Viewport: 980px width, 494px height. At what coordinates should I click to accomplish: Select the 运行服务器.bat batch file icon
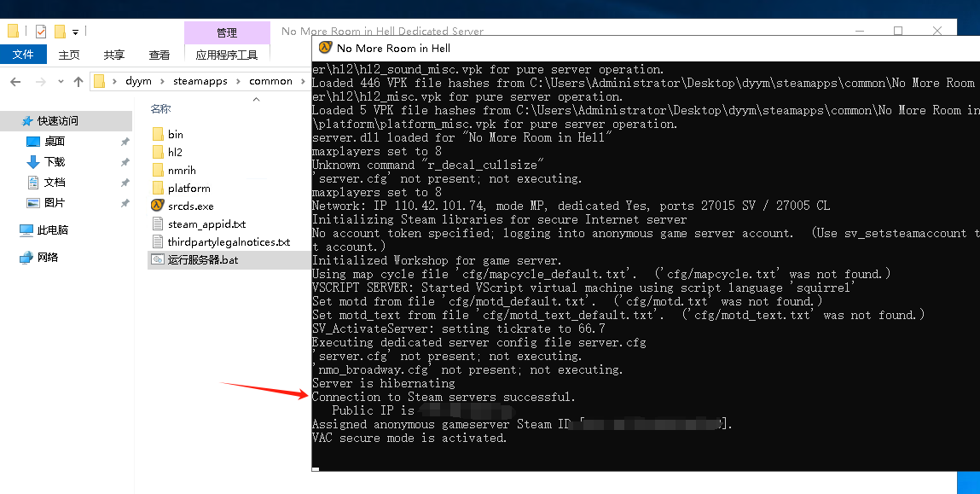click(158, 259)
